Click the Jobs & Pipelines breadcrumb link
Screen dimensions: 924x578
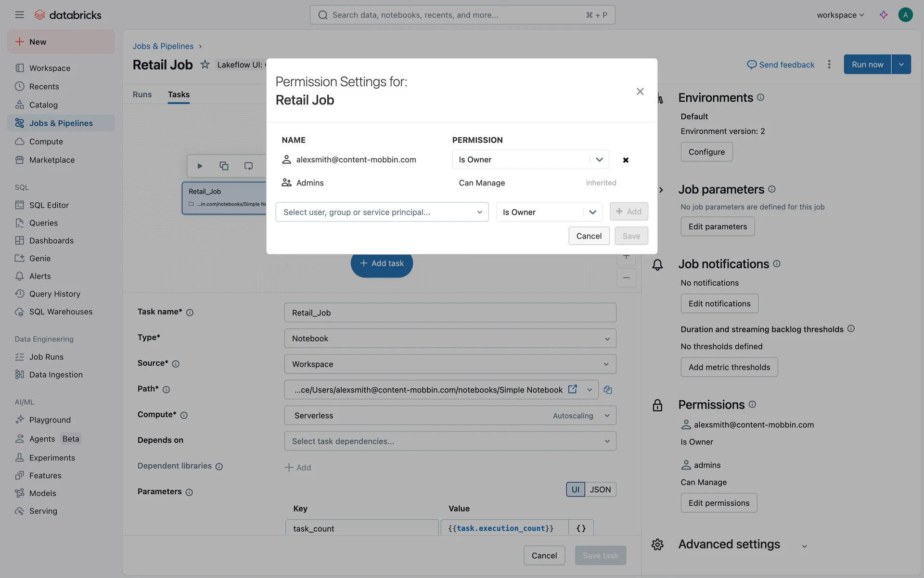coord(163,46)
